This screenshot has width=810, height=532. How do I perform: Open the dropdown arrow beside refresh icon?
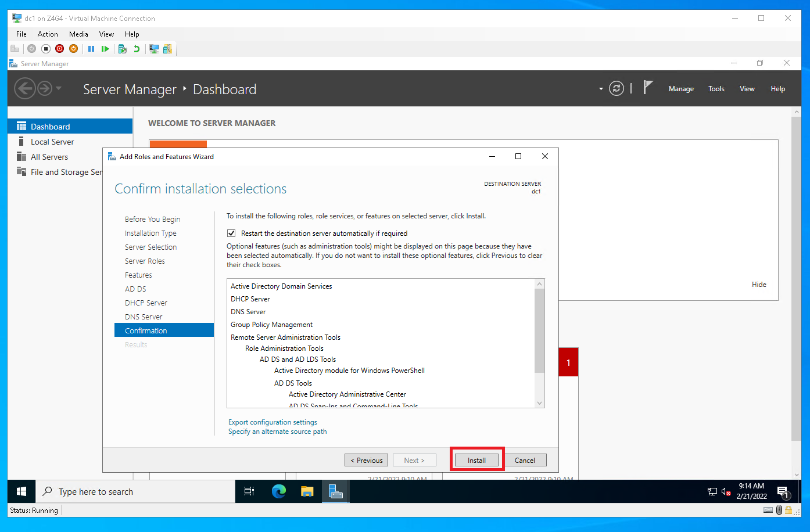click(x=601, y=89)
